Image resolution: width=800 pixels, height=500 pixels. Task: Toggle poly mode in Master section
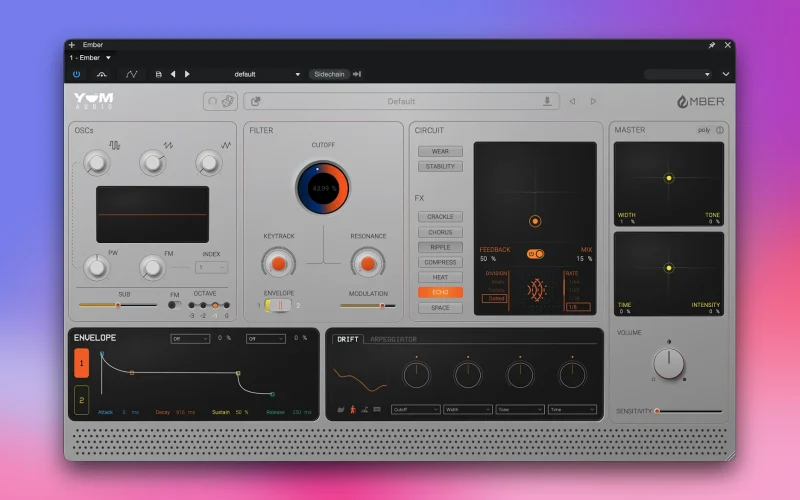point(704,130)
